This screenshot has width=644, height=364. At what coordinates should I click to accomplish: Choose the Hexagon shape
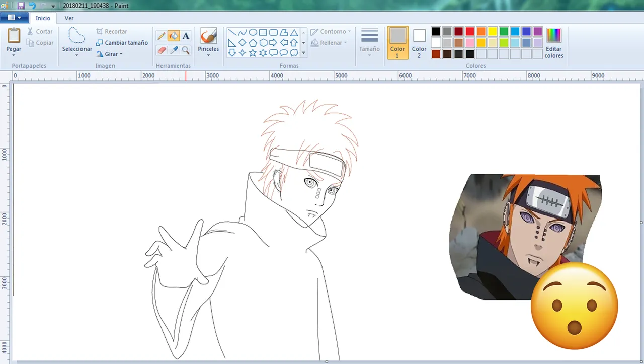[263, 42]
